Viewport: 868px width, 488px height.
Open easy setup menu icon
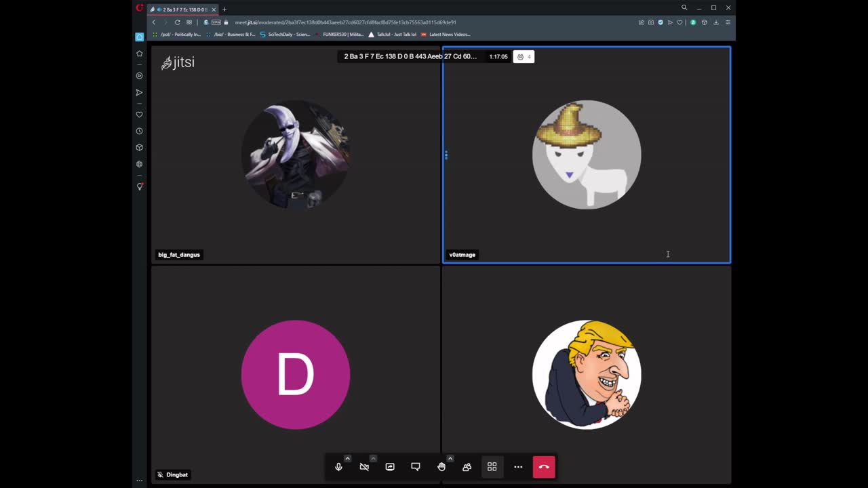[x=728, y=22]
